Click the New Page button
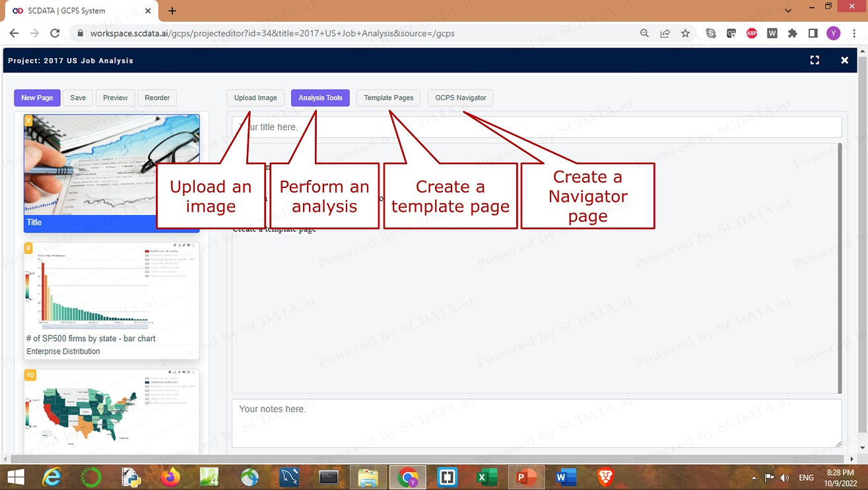Image resolution: width=868 pixels, height=490 pixels. tap(37, 98)
